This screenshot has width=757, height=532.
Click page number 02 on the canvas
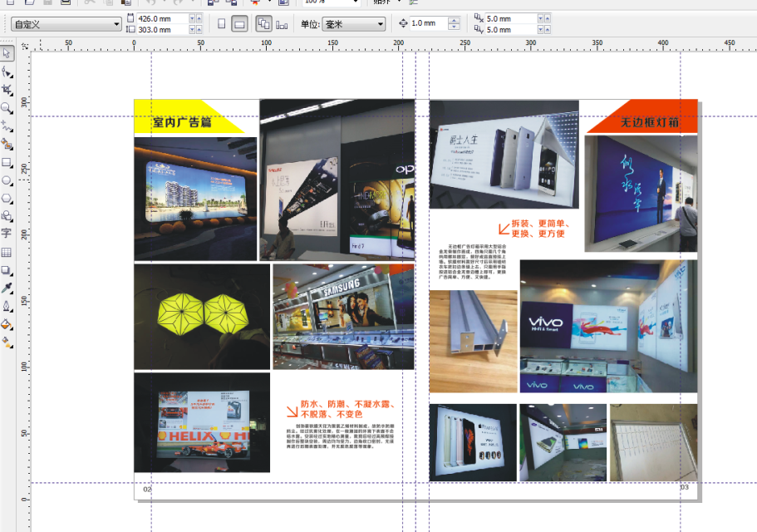(147, 489)
